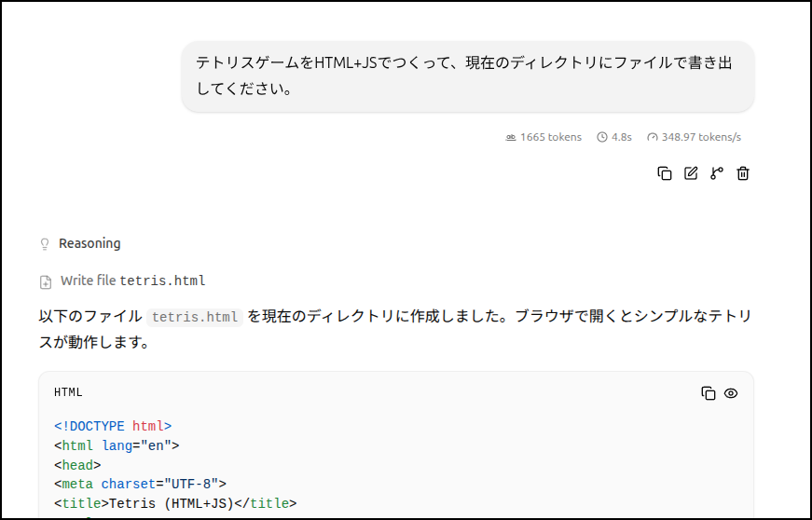Image resolution: width=812 pixels, height=520 pixels.
Task: Branch conversation from this message
Action: pyautogui.click(x=717, y=173)
